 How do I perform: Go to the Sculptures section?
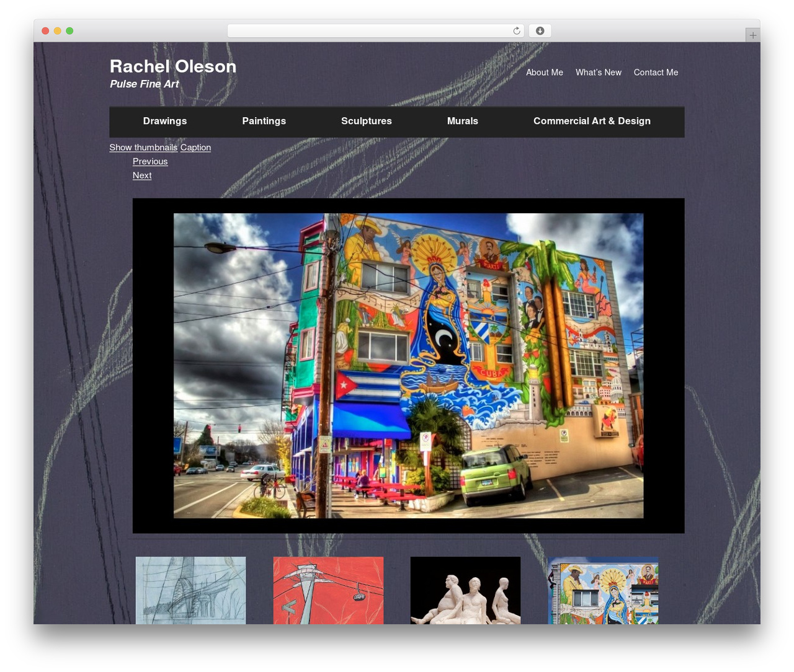[367, 121]
